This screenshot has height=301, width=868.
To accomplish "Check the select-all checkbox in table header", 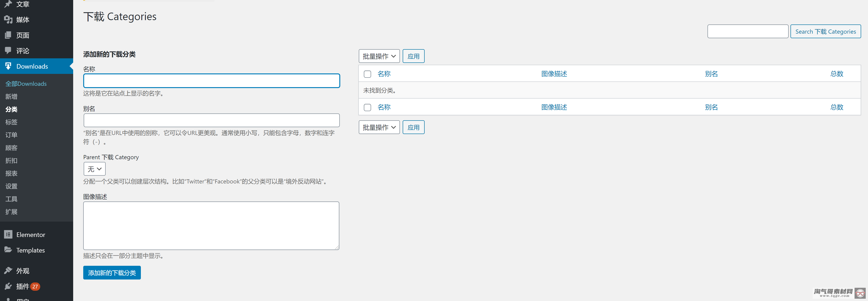I will click(367, 74).
